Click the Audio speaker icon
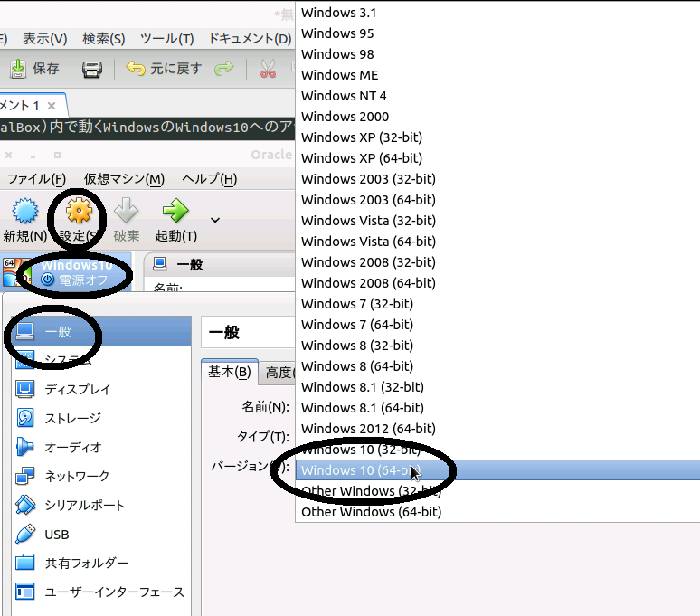Screen dimensions: 700x616 pos(24,447)
